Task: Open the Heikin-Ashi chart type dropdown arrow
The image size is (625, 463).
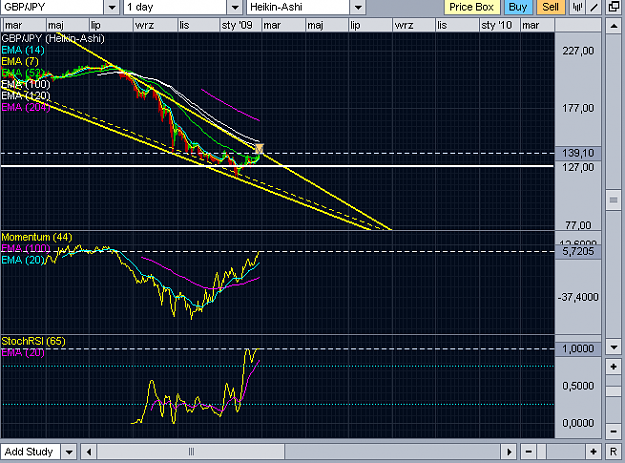Action: click(358, 7)
